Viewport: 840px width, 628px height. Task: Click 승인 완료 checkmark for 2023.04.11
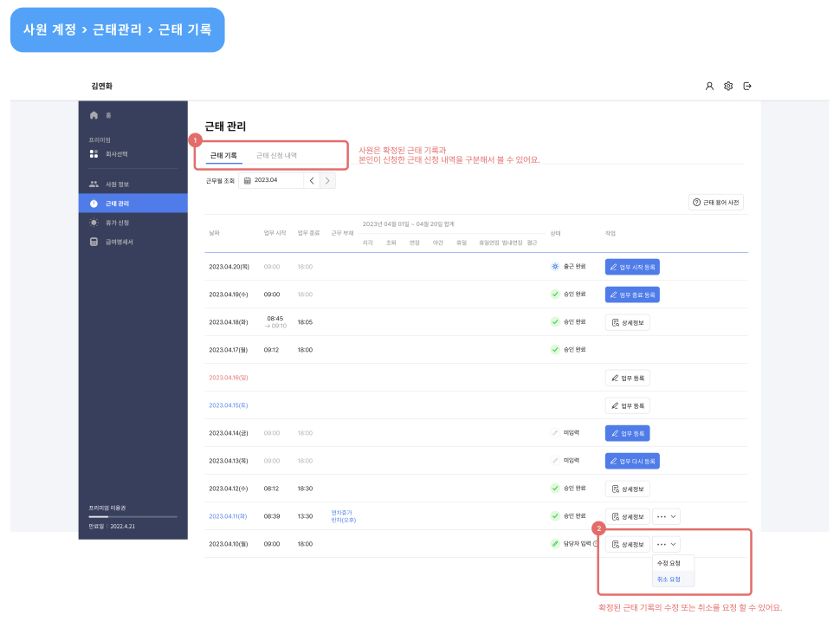(555, 516)
